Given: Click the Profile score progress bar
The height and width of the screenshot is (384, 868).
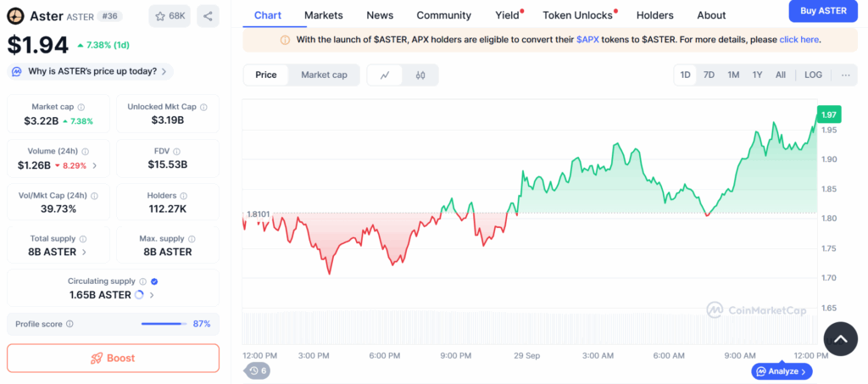Looking at the screenshot, I should click(164, 324).
